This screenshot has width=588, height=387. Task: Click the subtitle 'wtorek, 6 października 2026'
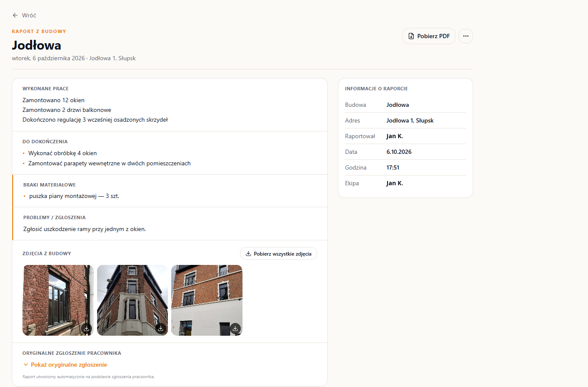pyautogui.click(x=48, y=58)
